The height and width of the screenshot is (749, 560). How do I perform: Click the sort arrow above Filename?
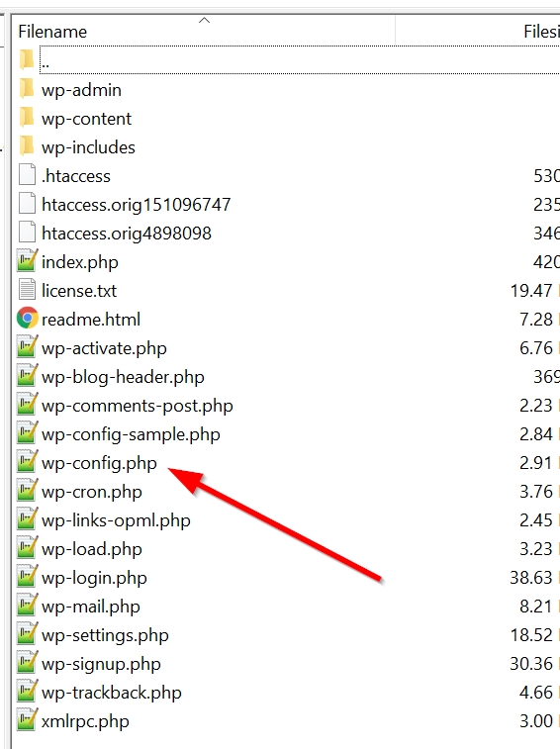(x=204, y=20)
